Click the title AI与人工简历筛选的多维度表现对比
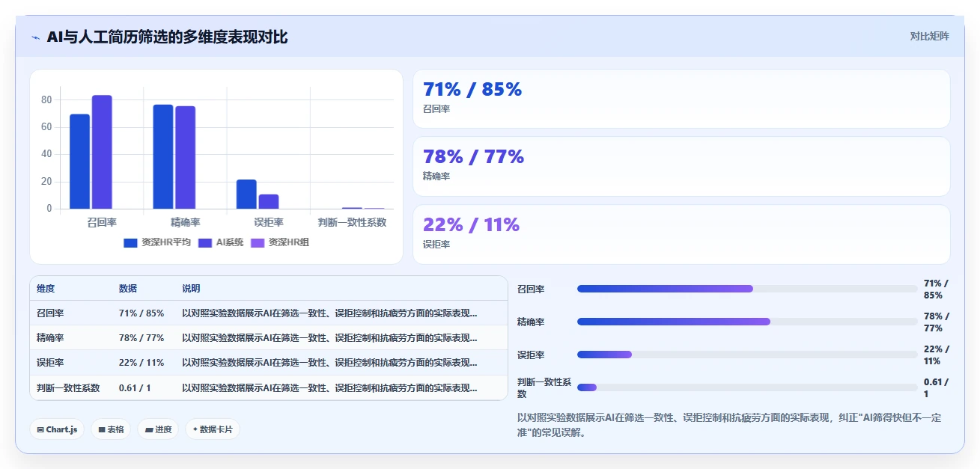The image size is (980, 469). (x=167, y=37)
